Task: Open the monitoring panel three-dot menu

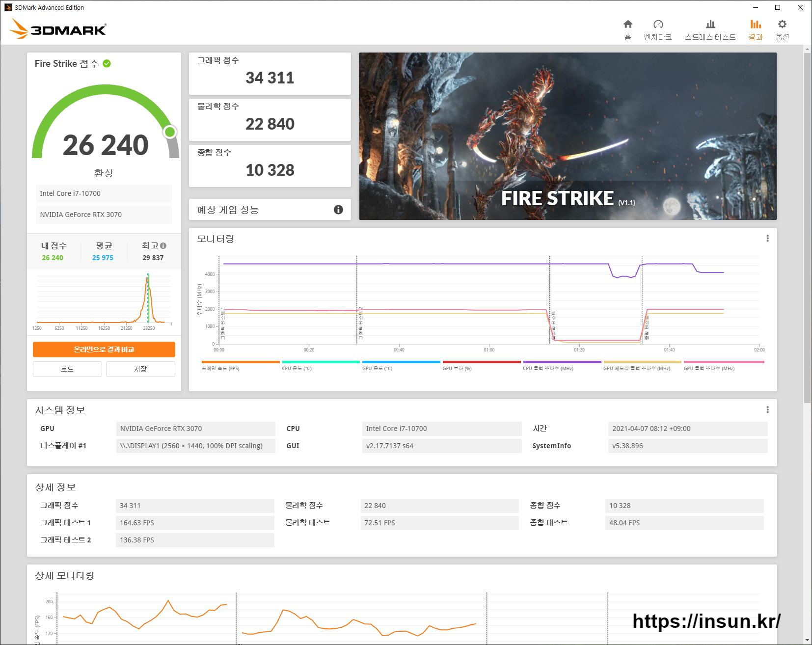Action: coord(767,239)
